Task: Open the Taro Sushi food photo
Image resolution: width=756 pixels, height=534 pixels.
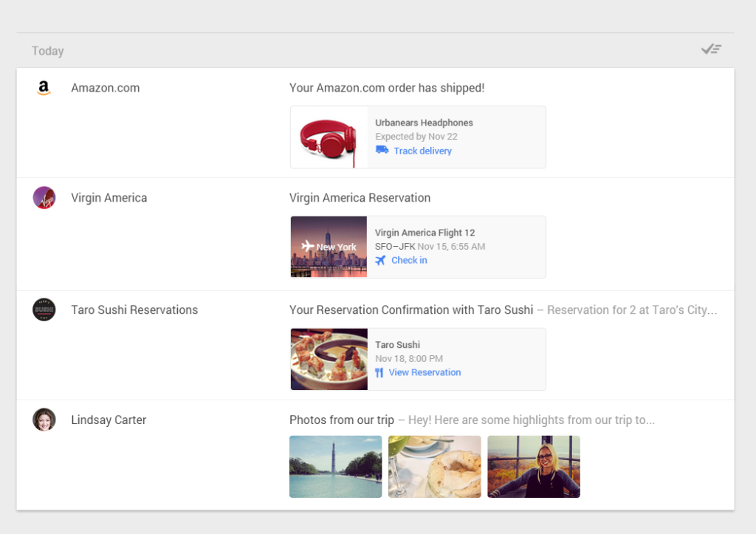Action: 329,360
